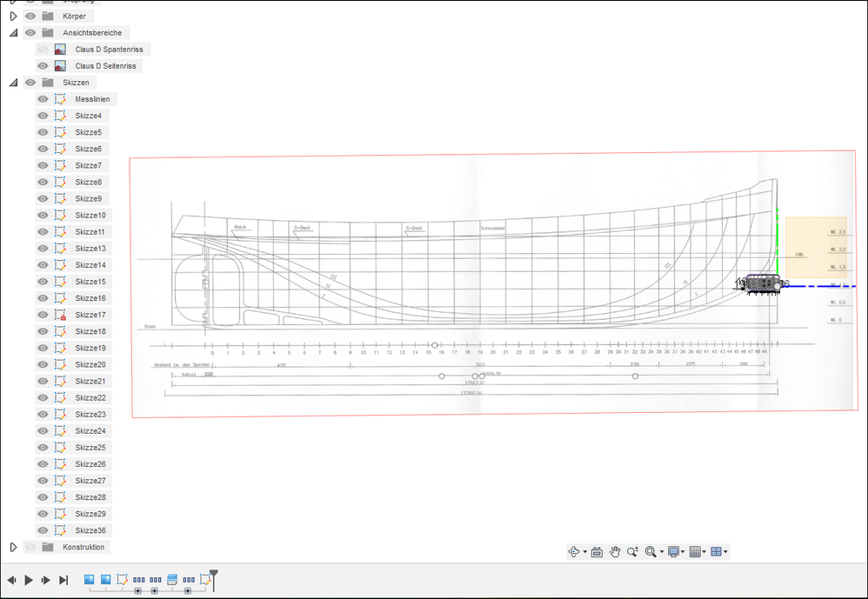Select Skizze22 in the browser tree
Image resolution: width=868 pixels, height=599 pixels.
coord(90,397)
